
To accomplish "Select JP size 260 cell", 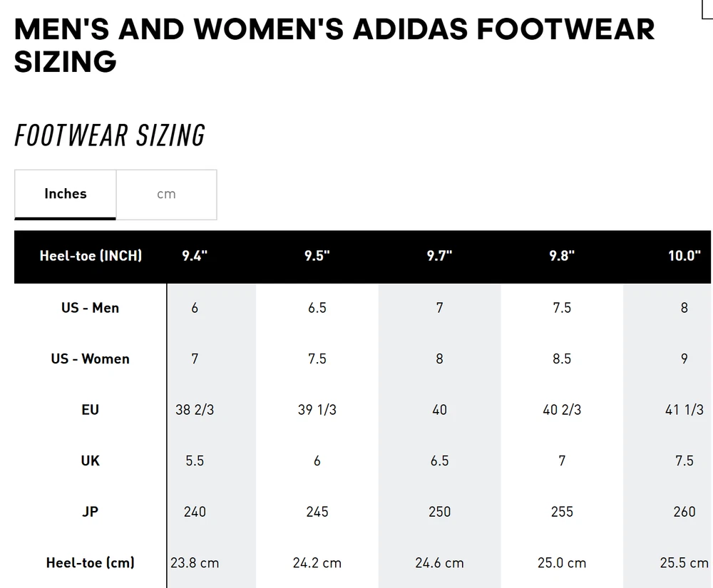I will coord(684,512).
